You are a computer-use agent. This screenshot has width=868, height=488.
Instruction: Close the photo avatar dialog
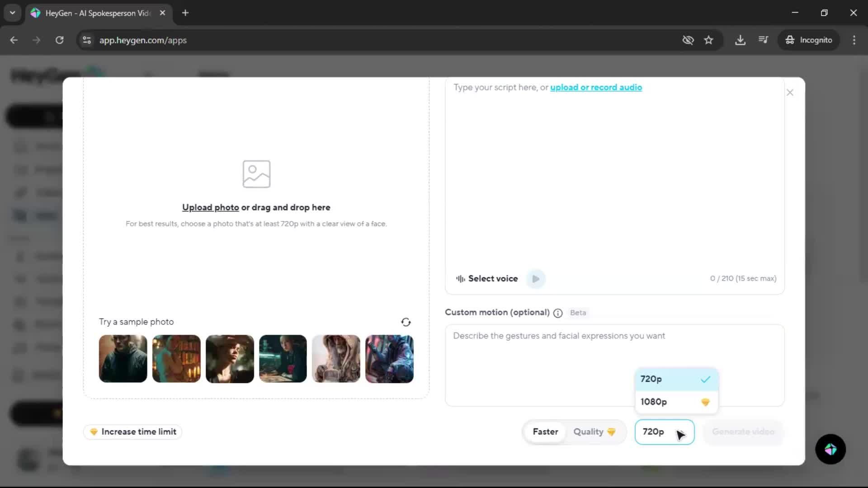790,93
